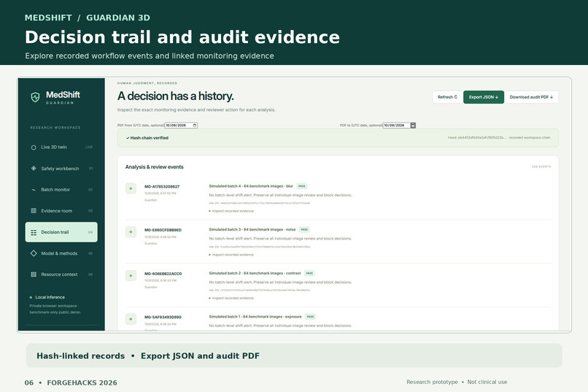Click the Download audit PDF button
Viewport: 588px width, 392px height.
531,97
